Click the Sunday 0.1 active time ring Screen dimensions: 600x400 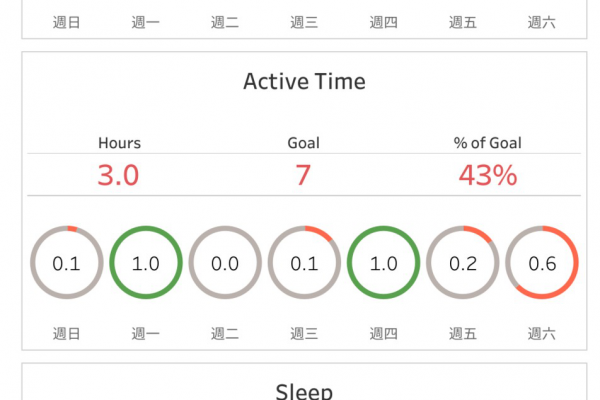coord(67,263)
